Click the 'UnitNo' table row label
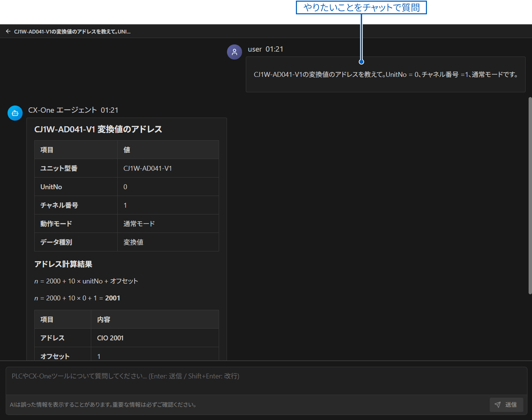Image resolution: width=532 pixels, height=420 pixels. click(x=76, y=187)
